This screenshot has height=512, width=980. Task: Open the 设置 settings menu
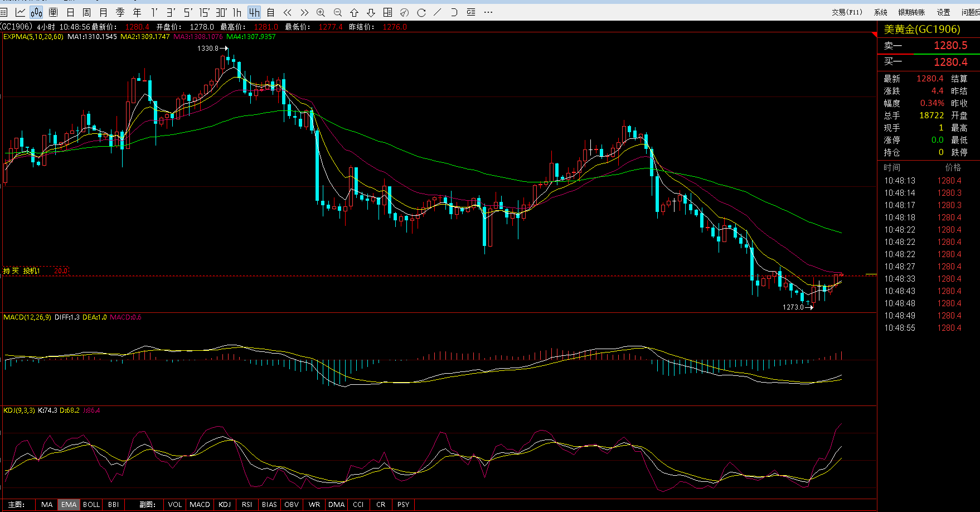click(943, 12)
